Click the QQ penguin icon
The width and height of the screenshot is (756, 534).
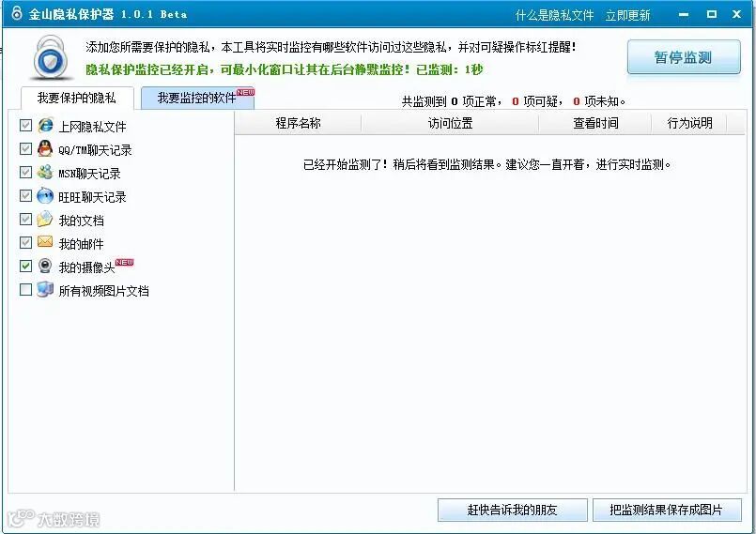[45, 148]
